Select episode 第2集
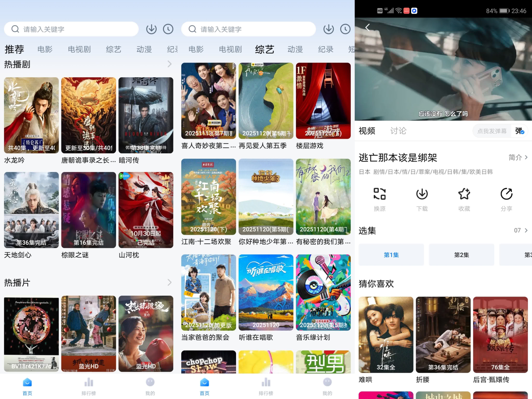Screen dimensions: 532x399 (461, 255)
